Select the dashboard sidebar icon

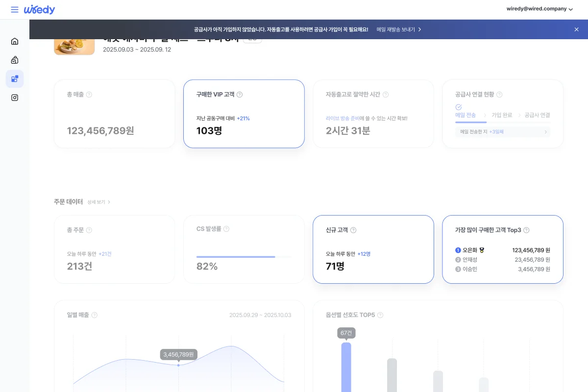(x=15, y=78)
